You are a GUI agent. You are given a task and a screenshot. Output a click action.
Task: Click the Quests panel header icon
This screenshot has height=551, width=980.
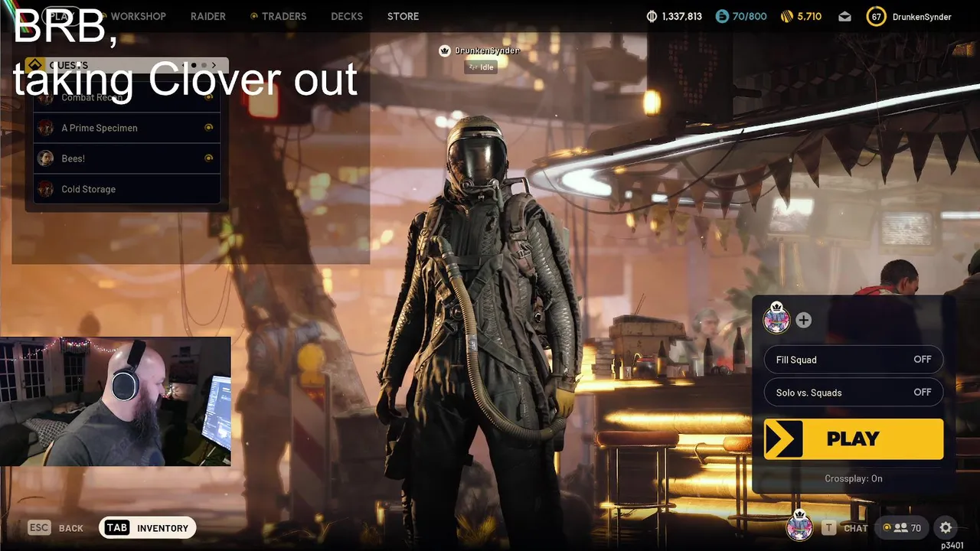[34, 65]
